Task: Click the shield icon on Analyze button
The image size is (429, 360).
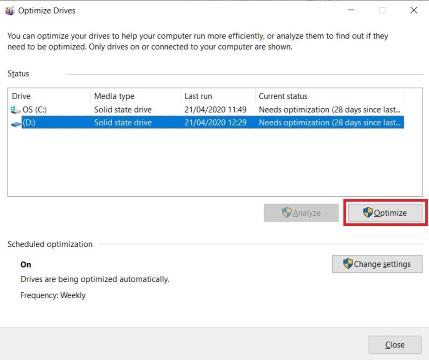Action: coord(287,212)
